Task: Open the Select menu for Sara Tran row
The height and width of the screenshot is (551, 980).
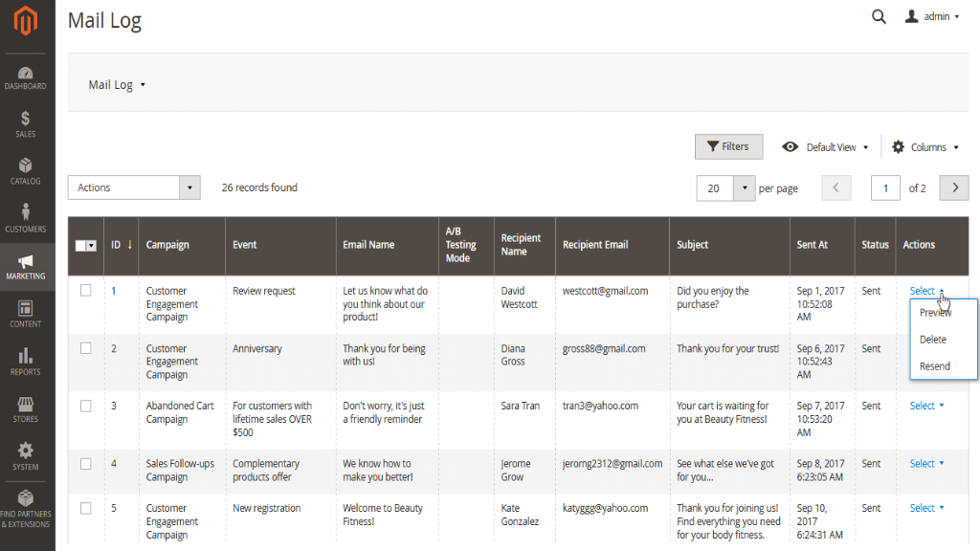Action: [x=926, y=406]
